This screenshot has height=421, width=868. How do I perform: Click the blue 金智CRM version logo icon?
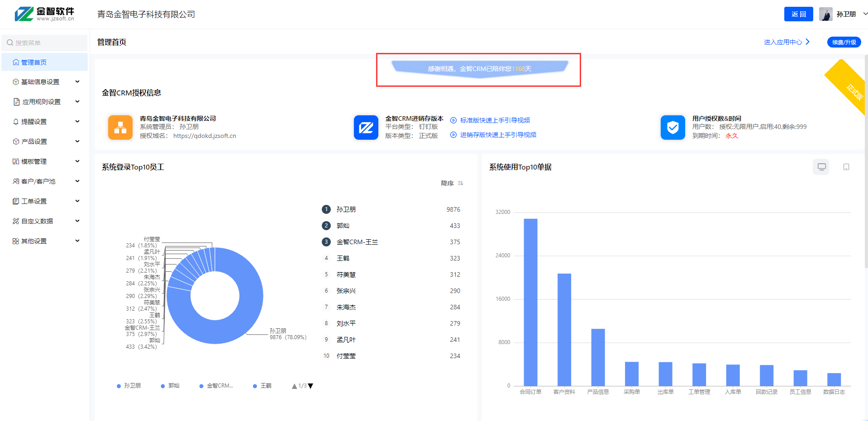point(366,128)
